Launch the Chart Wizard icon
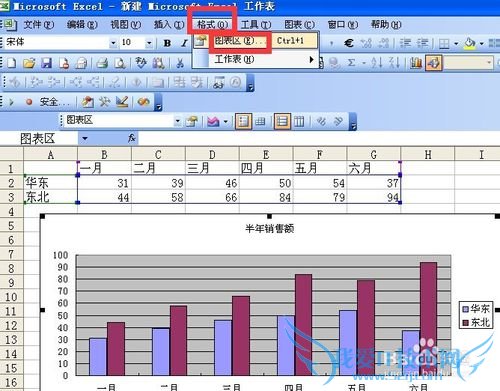This screenshot has width=500, height=391. click(416, 63)
